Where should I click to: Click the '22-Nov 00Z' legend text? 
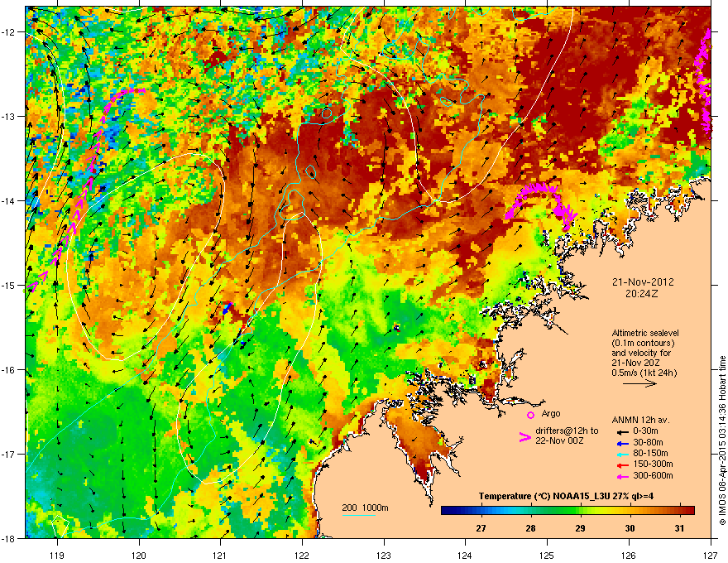tap(559, 440)
